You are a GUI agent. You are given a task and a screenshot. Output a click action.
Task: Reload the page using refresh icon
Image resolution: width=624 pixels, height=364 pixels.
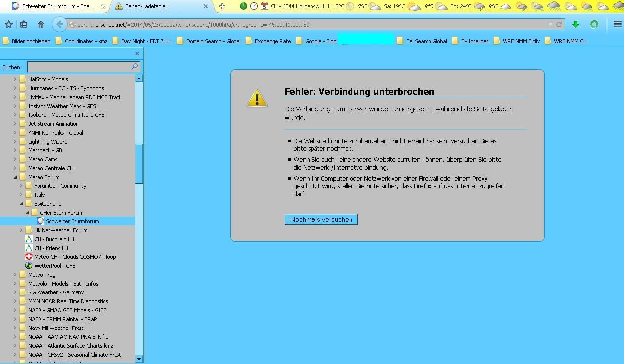point(559,24)
